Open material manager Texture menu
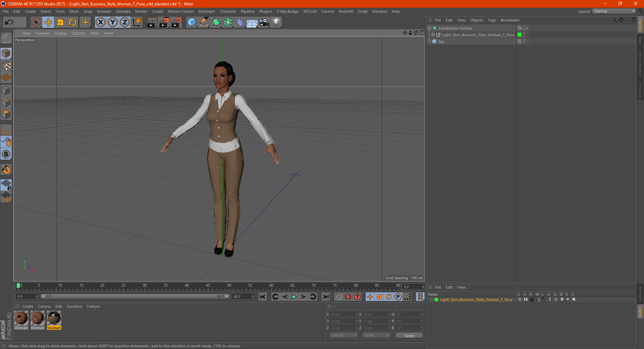644x349 pixels. coord(93,306)
